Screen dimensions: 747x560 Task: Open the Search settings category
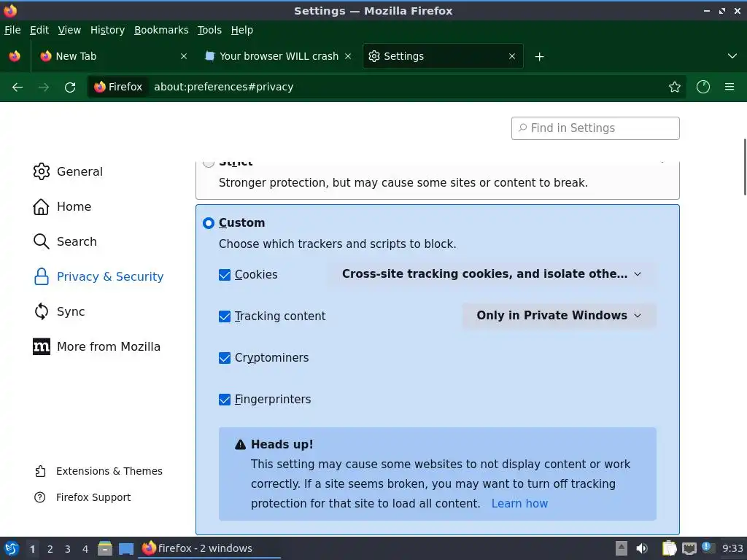point(65,241)
